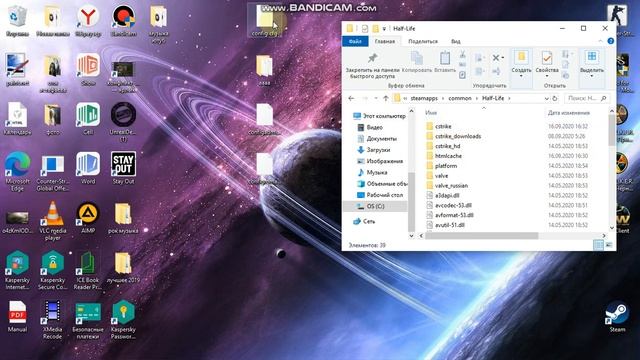640x360 pixels.
Task: Open the Выделить dropdown in the ribbon
Action: tap(591, 63)
